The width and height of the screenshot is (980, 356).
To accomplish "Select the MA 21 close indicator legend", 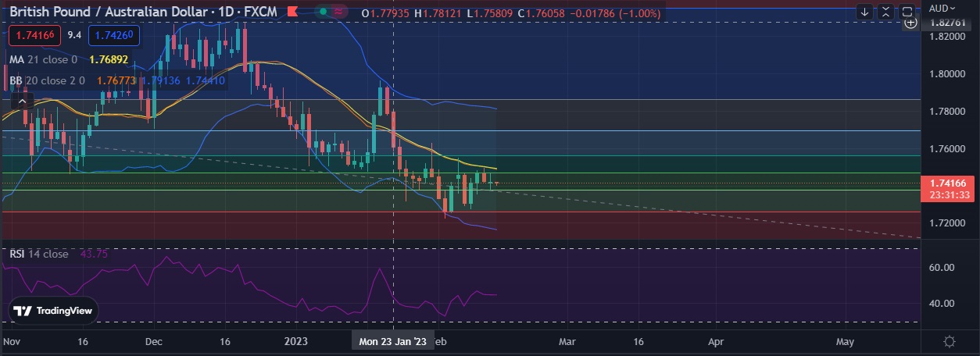I will pos(43,59).
